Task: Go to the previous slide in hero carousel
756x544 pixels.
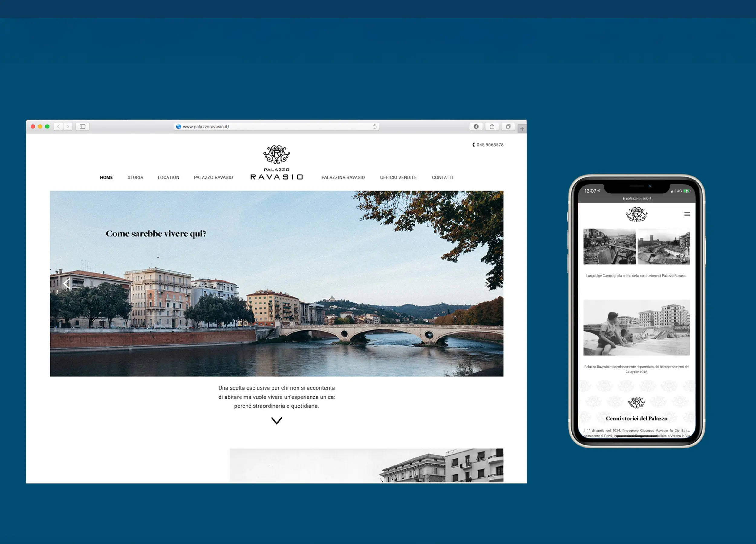Action: pos(67,283)
